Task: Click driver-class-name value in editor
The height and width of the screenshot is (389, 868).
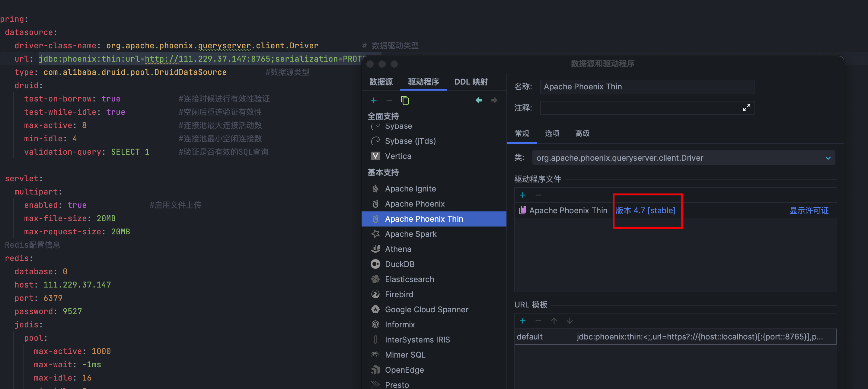Action: click(x=212, y=46)
